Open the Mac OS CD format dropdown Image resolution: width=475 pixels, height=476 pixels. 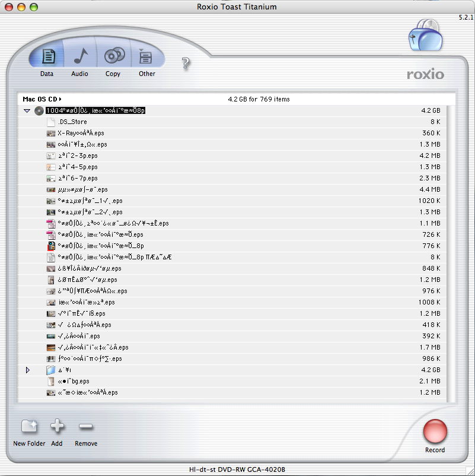pos(42,99)
